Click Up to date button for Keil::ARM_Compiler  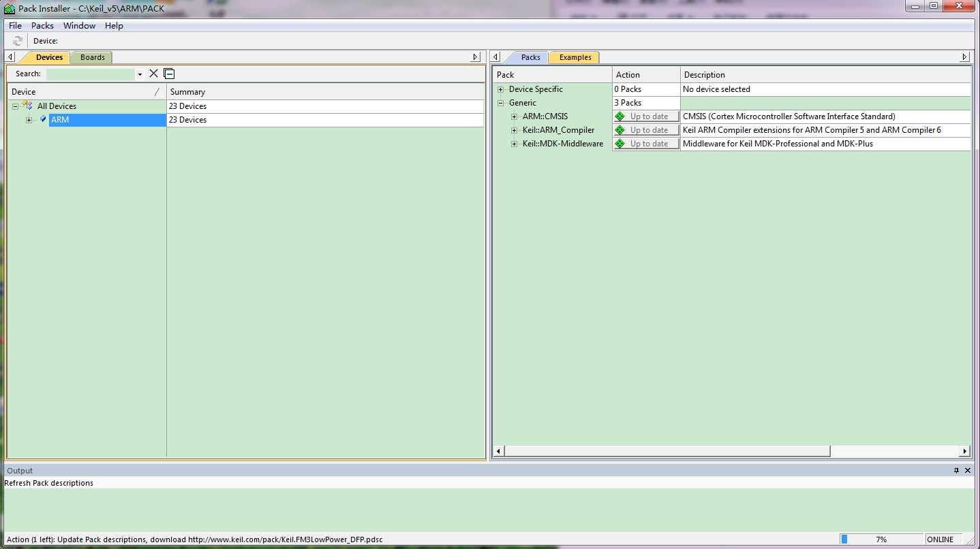tap(646, 130)
